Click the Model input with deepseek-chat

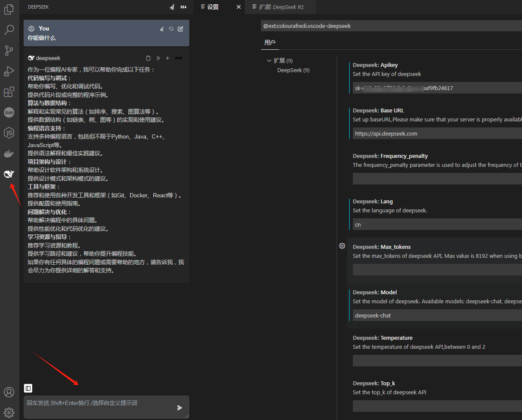point(437,315)
